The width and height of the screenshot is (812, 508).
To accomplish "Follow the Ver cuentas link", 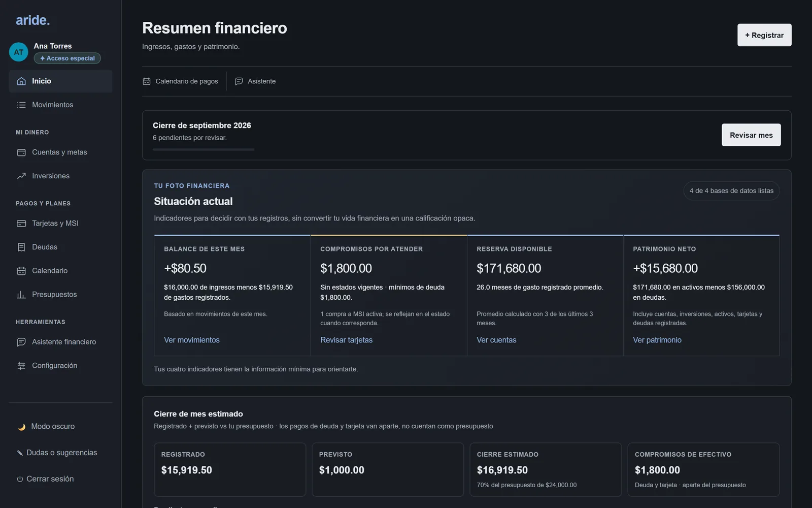I will tap(496, 340).
